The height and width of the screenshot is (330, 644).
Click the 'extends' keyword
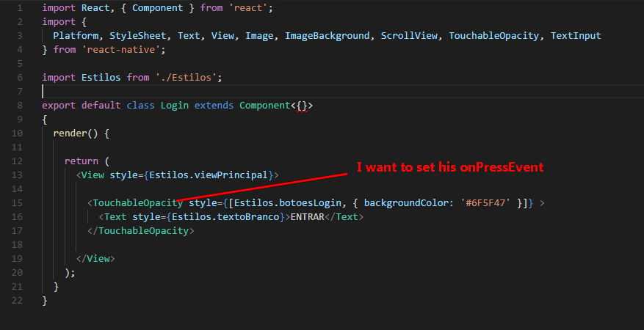(214, 106)
